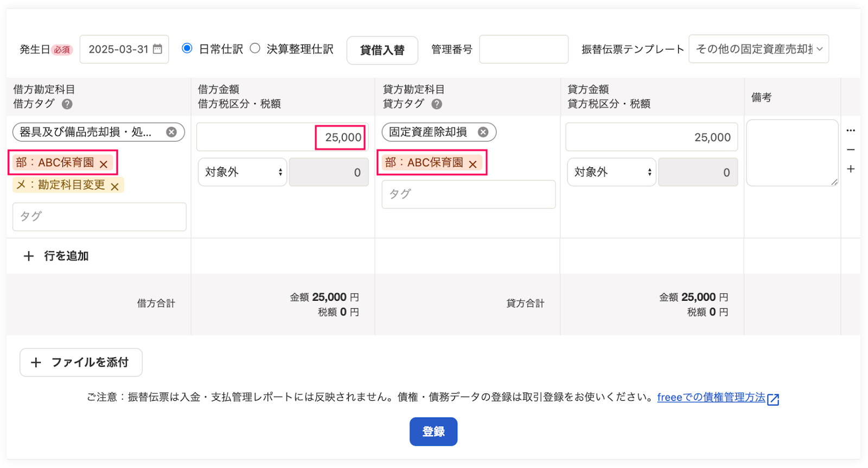Click the 登録 submit button

[433, 432]
